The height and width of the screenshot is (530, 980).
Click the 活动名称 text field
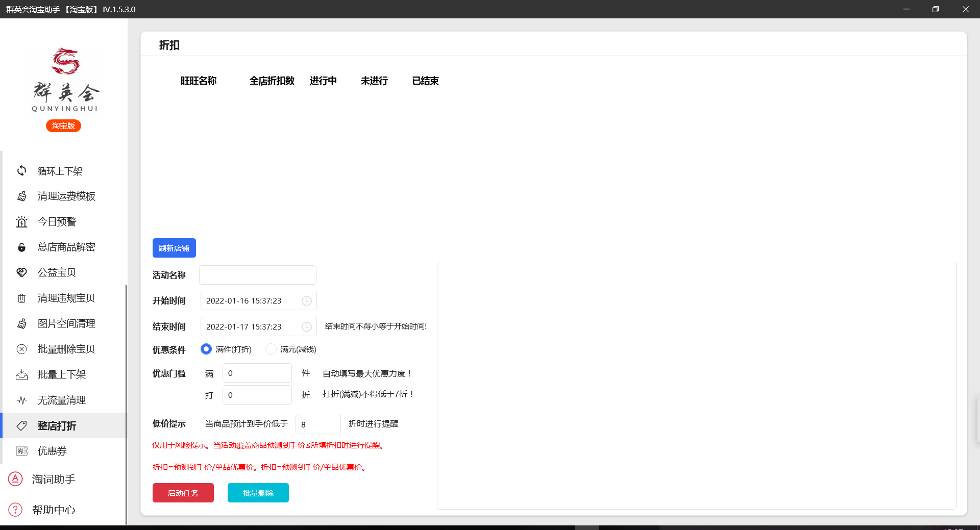pos(257,275)
